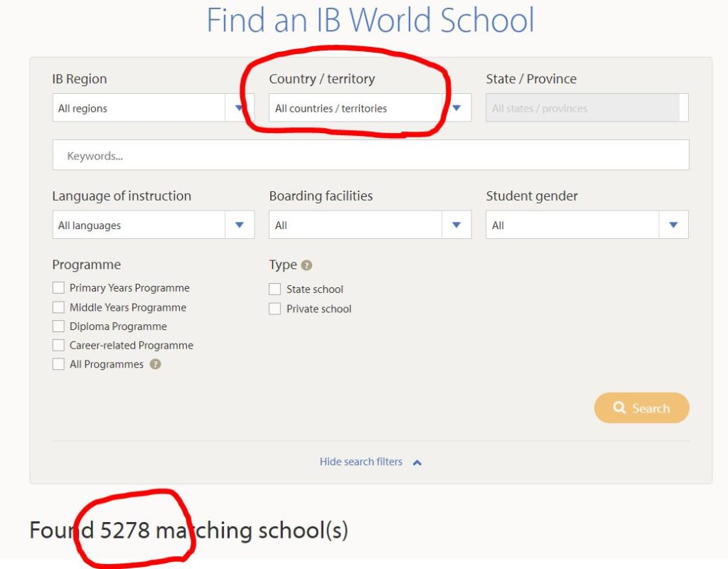Enable the Diploma Programme checkbox

(58, 326)
